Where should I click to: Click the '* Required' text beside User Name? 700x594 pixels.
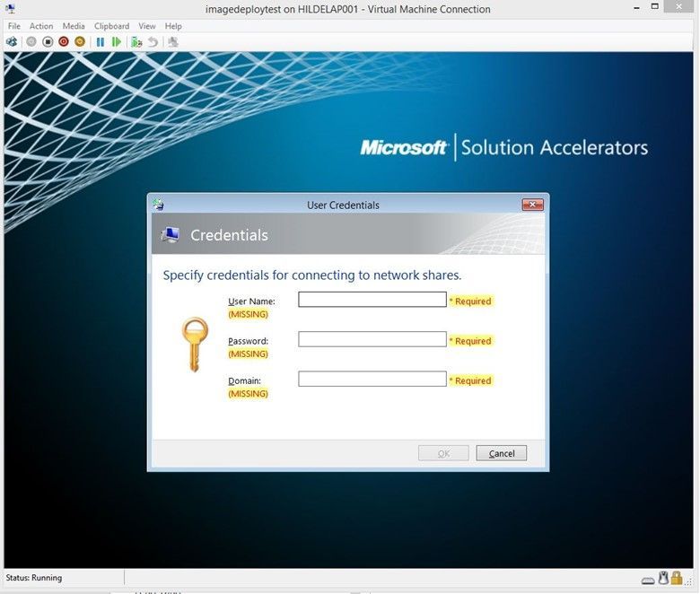[470, 301]
